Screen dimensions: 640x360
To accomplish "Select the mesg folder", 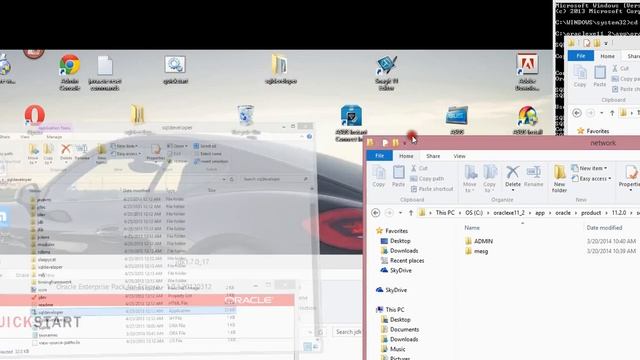I will (x=477, y=251).
